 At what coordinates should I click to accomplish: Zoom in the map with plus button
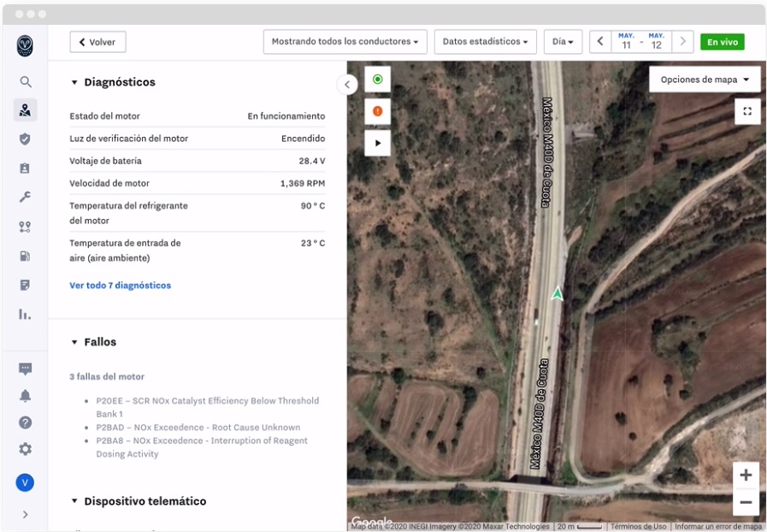click(x=746, y=475)
